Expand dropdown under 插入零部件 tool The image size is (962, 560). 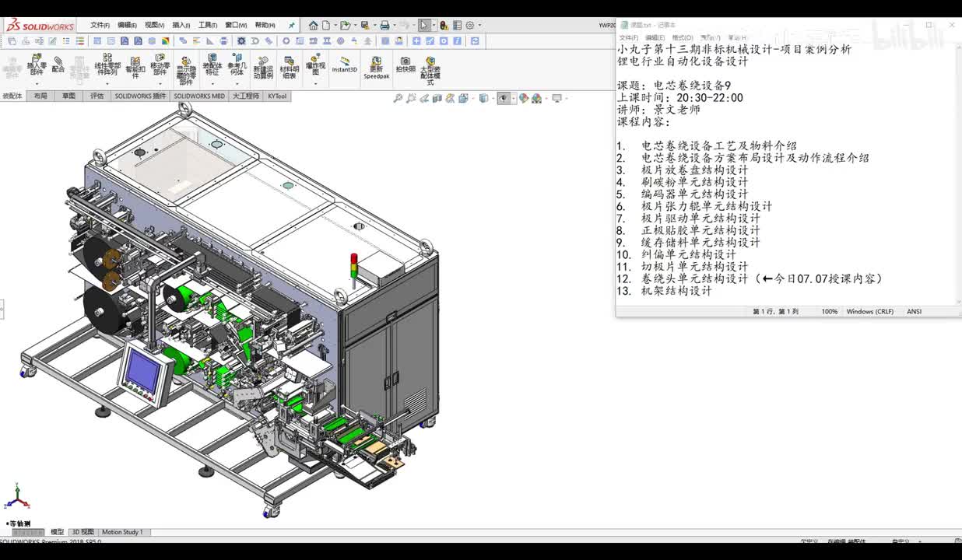click(37, 83)
